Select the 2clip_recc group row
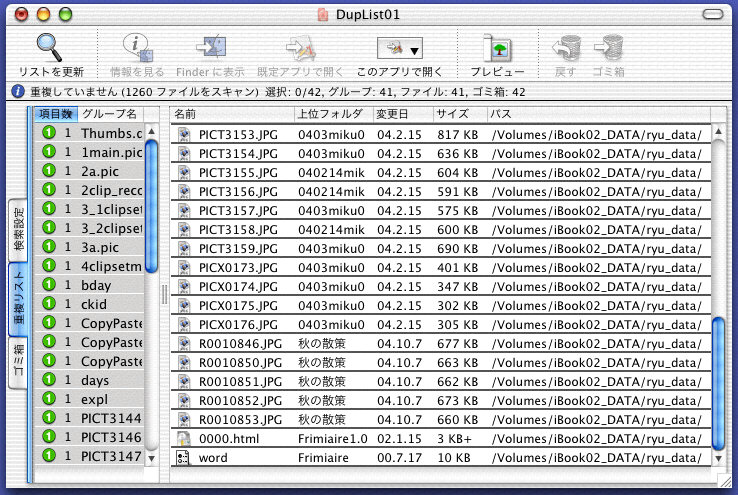Image resolution: width=738 pixels, height=495 pixels. pyautogui.click(x=89, y=190)
